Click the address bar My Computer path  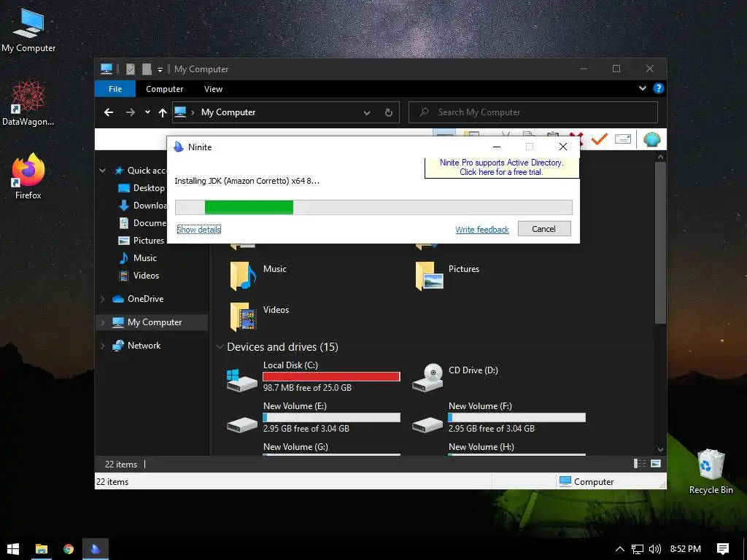click(x=228, y=112)
